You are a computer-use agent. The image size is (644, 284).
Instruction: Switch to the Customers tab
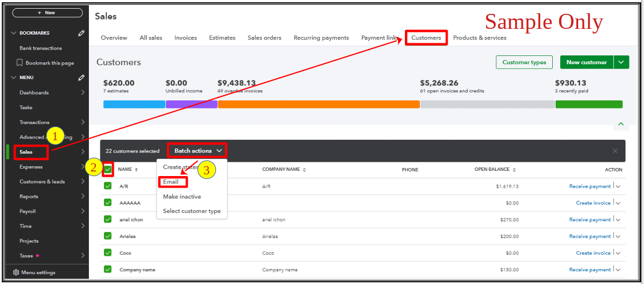tap(426, 38)
